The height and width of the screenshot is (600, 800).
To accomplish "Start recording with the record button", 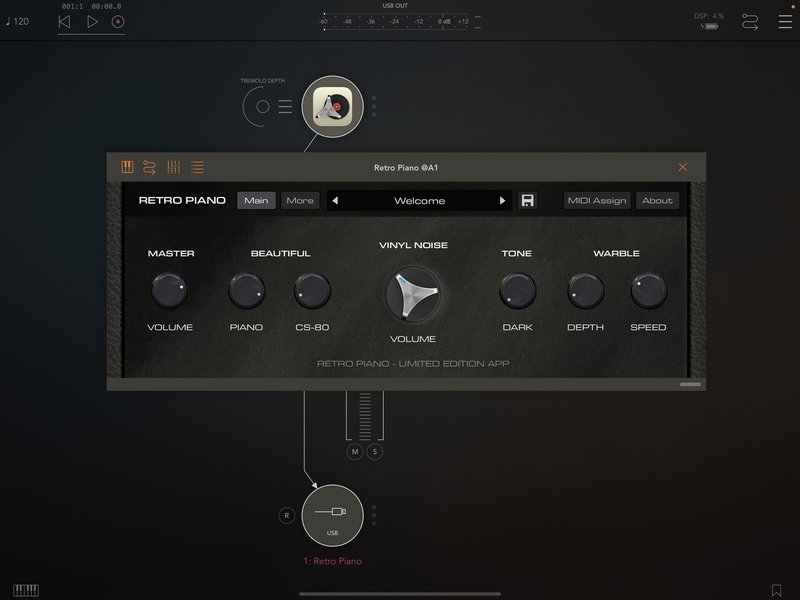I will coord(118,22).
